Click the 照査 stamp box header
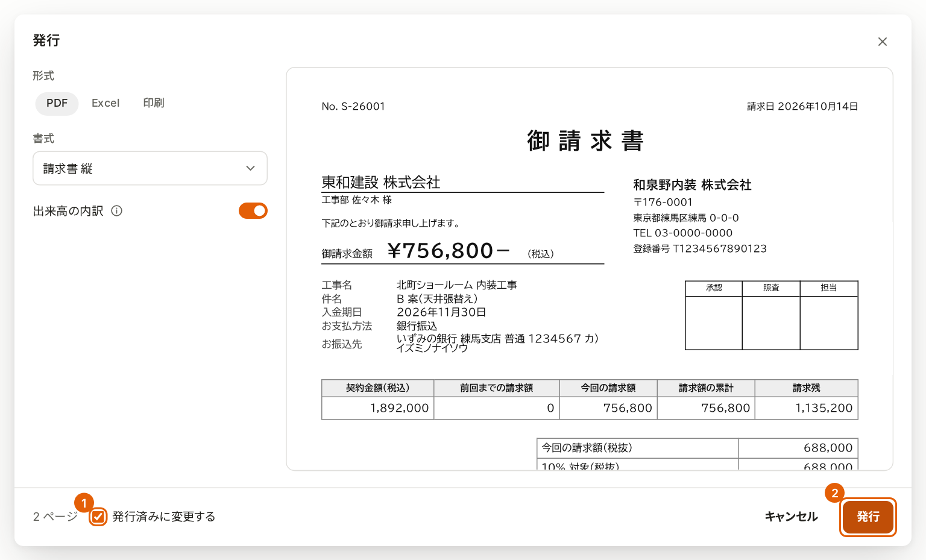 (771, 288)
